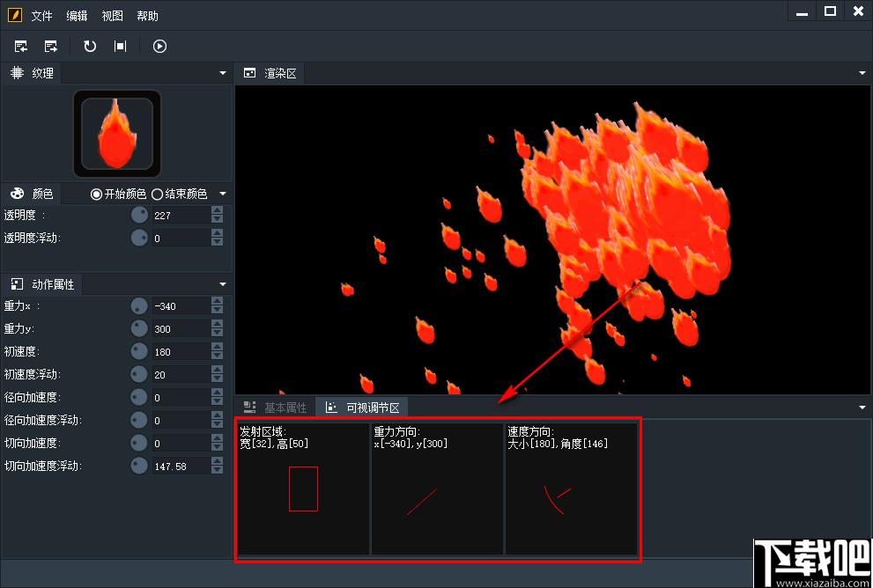Increase 初速度 with the up stepper arrow

click(x=218, y=347)
